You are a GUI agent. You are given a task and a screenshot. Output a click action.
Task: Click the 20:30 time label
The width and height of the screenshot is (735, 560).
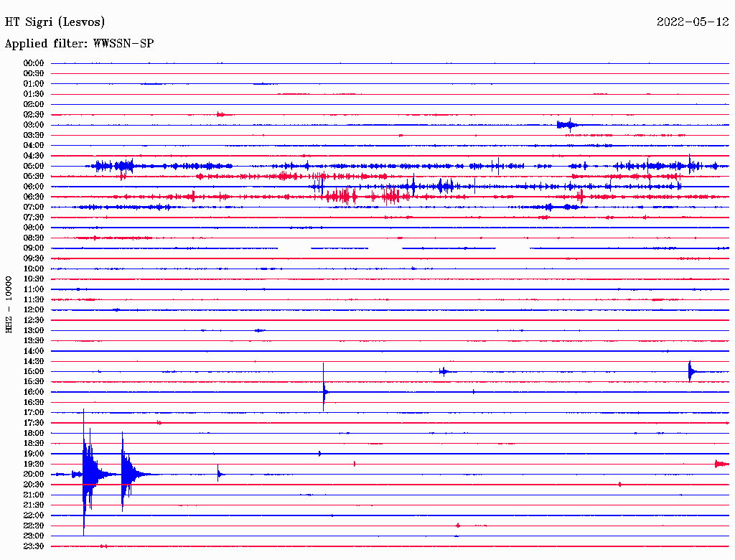(34, 485)
